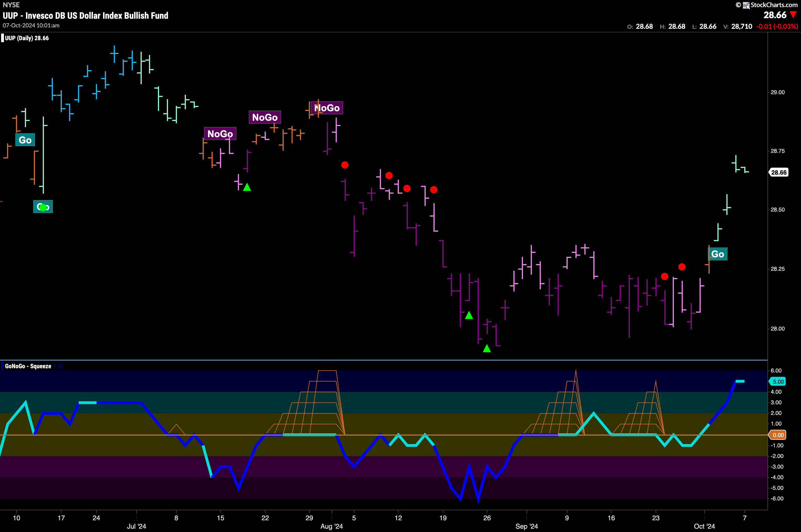Click the Sep '24 date axis label

click(527, 526)
